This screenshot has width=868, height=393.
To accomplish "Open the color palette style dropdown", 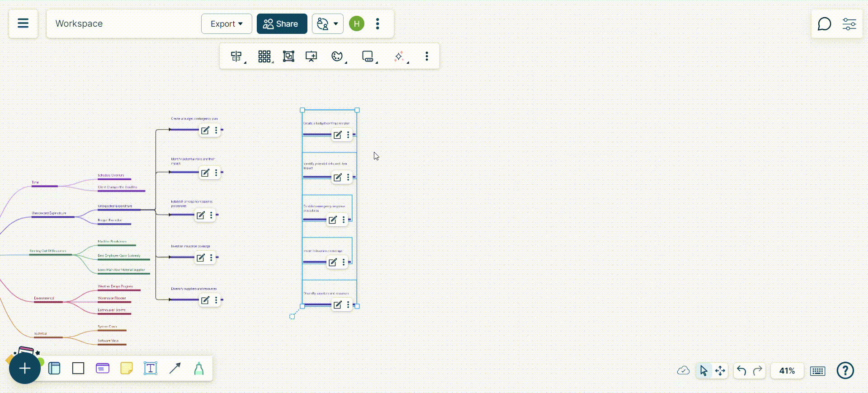I will [x=337, y=56].
